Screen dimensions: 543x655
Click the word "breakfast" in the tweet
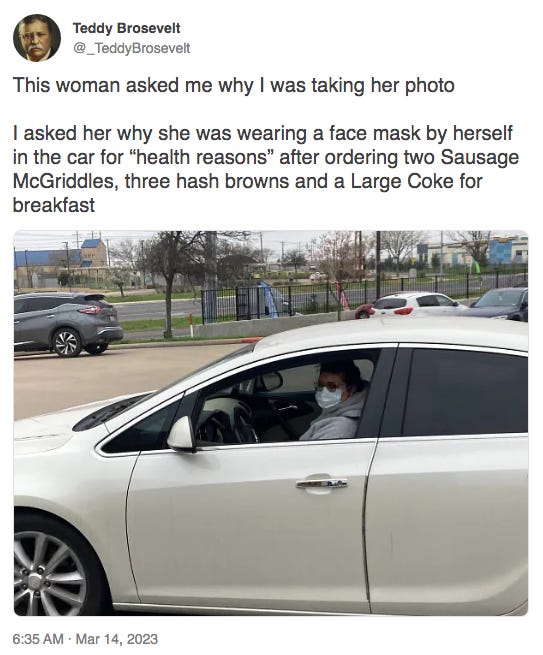point(54,206)
